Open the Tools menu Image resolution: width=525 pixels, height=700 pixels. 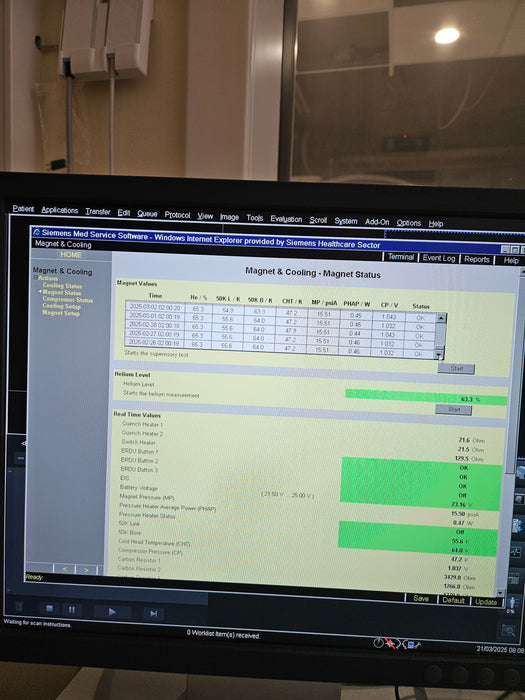[x=254, y=218]
